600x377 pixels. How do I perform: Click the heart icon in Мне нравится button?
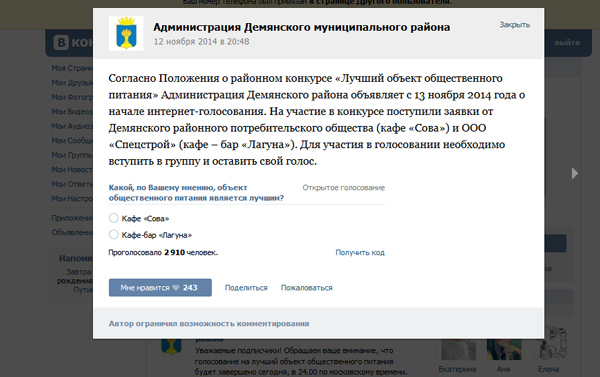(176, 287)
